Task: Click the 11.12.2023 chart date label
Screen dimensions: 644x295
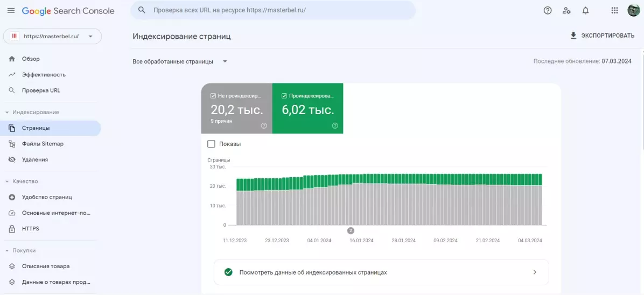Action: point(235,241)
